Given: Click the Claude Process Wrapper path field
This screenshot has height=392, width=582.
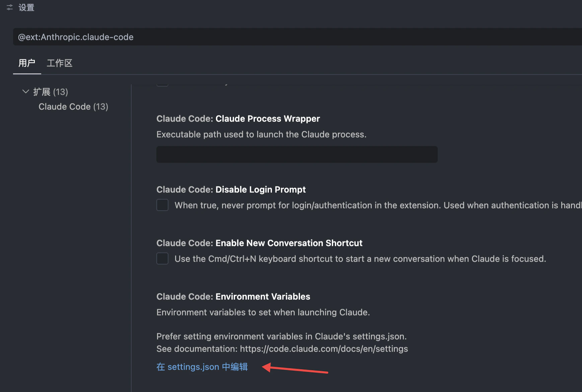Looking at the screenshot, I should [x=297, y=155].
